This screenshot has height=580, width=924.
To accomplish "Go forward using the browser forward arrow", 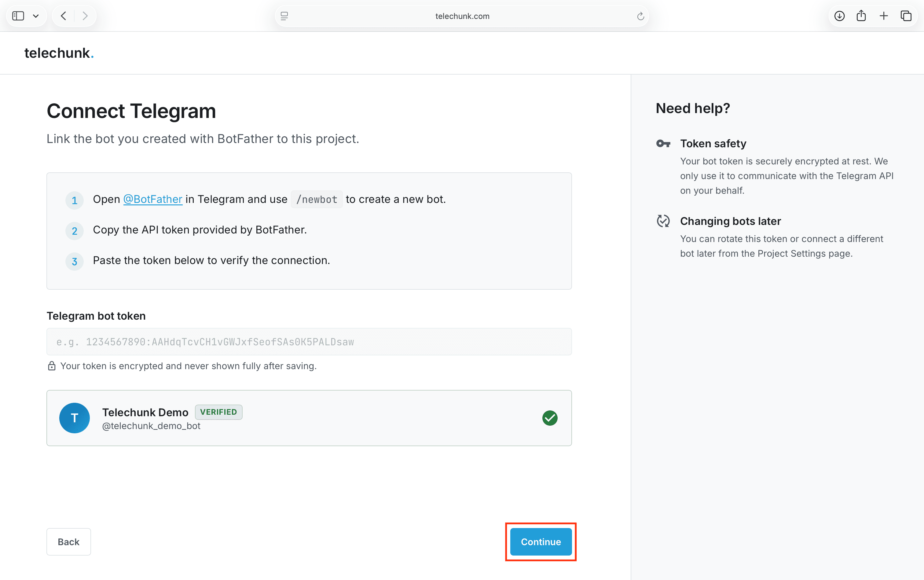I will [x=85, y=16].
